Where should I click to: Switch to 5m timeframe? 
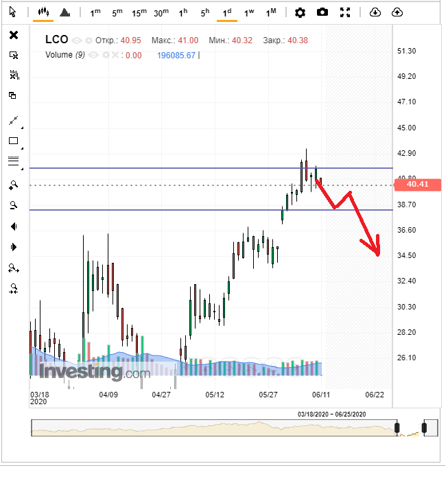pos(117,13)
